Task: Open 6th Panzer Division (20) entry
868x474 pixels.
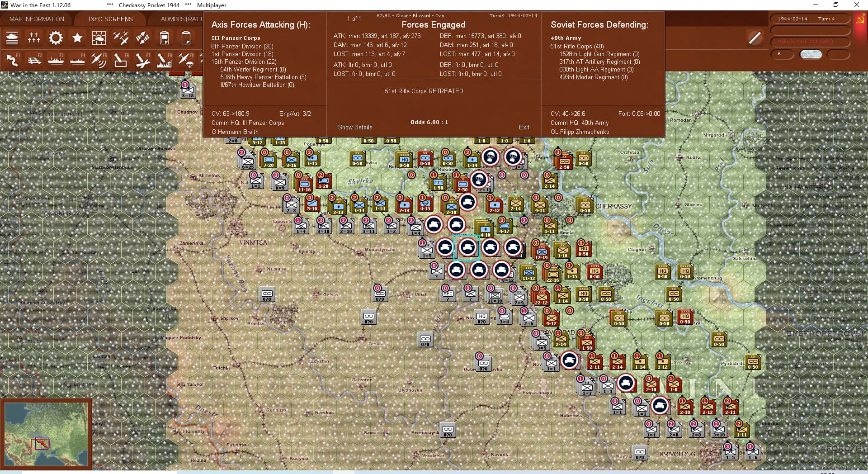Action: [x=242, y=46]
